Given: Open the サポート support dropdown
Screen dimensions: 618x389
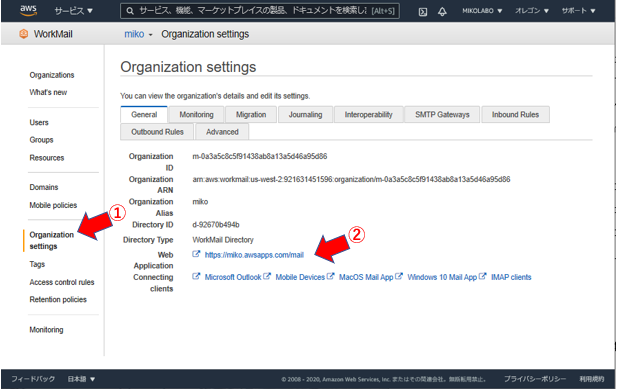Looking at the screenshot, I should (x=578, y=11).
